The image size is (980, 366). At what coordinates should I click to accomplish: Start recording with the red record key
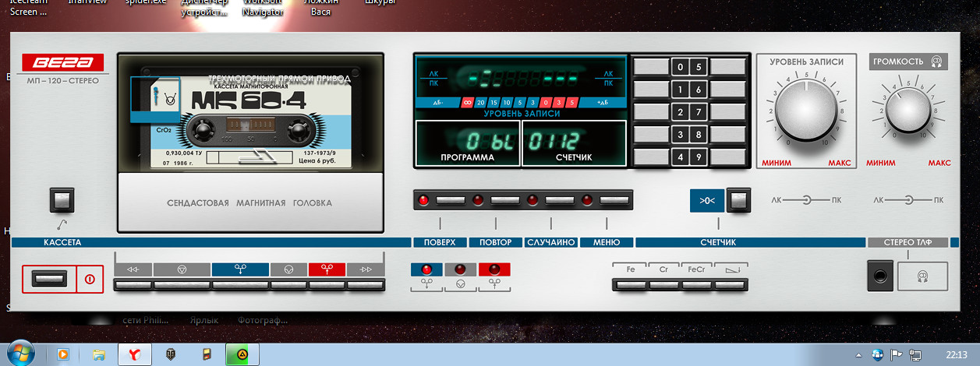[327, 284]
